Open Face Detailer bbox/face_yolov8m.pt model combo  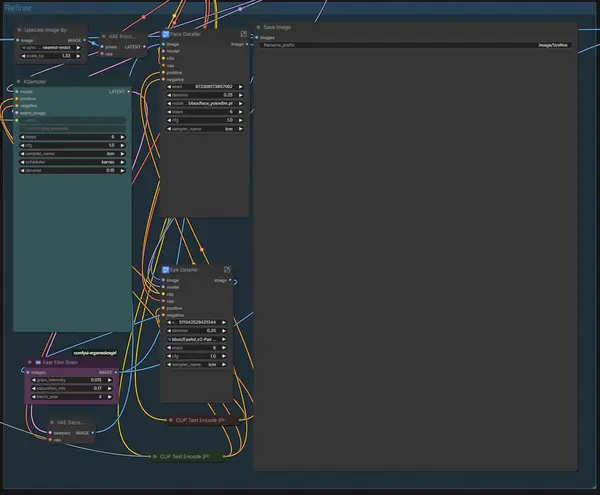205,103
